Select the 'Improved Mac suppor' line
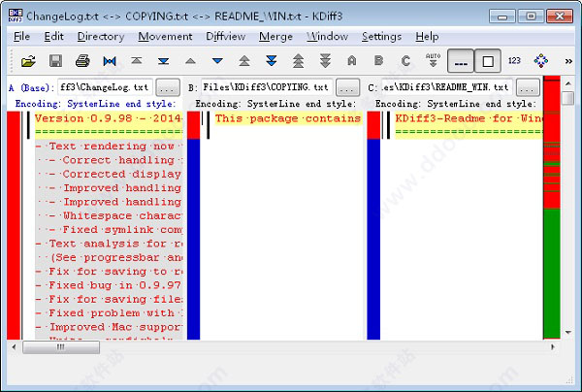Viewport: 582px width, 392px height. coord(109,327)
